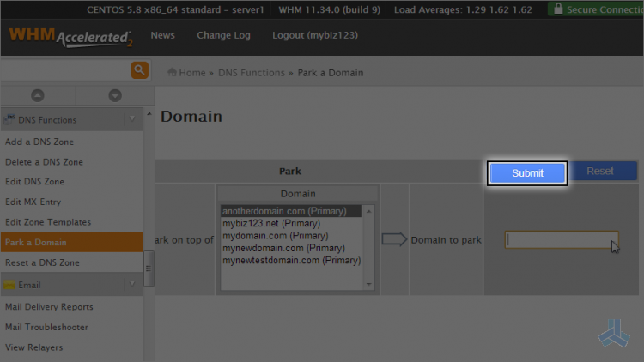Click the sidebar scroll-up arrow
This screenshot has width=644, height=362.
(149, 114)
